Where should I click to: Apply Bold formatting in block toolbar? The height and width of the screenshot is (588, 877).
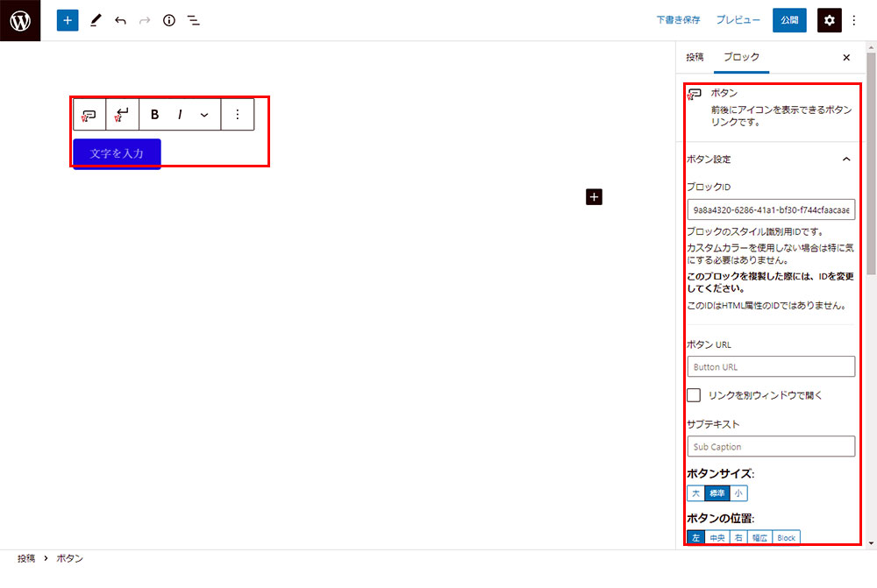(x=155, y=115)
